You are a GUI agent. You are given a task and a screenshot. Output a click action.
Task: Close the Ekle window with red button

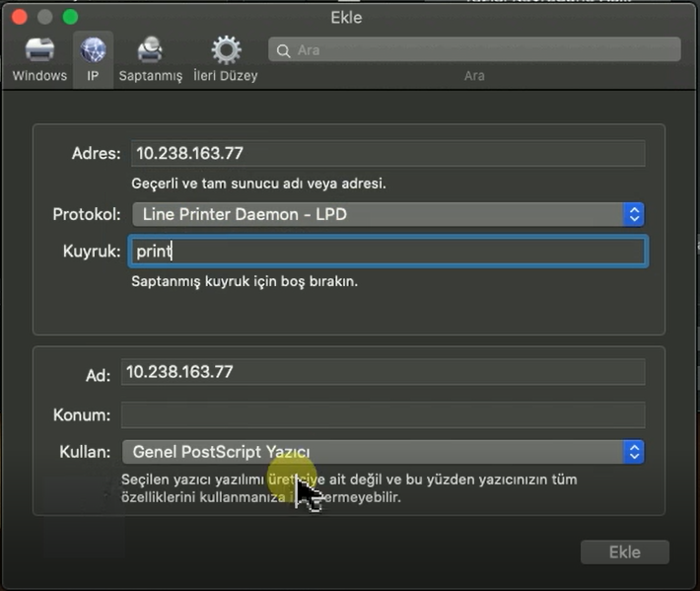(x=21, y=17)
